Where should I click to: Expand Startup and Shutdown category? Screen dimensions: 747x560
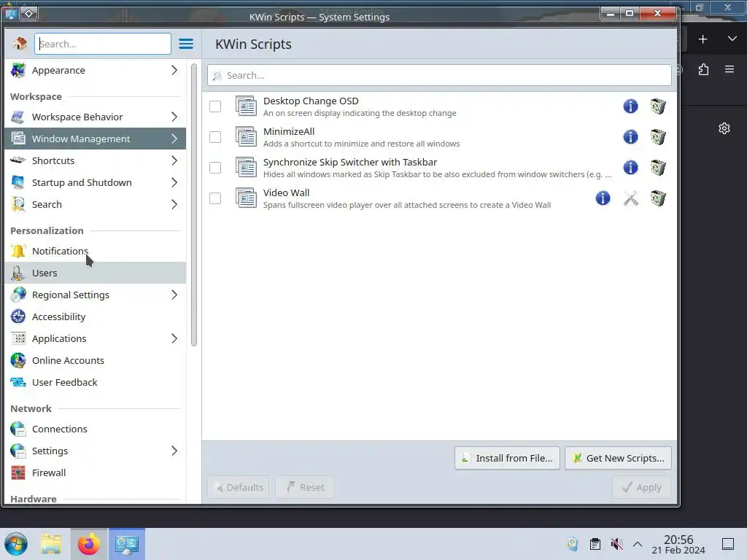pos(174,182)
